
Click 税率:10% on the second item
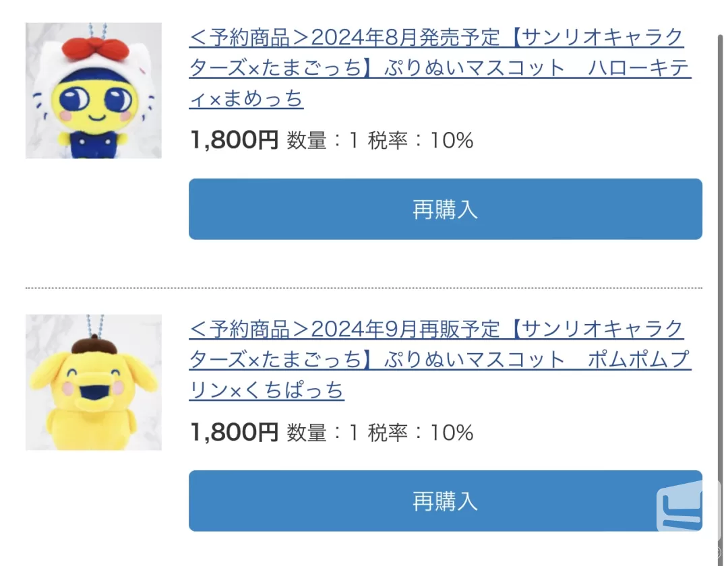point(421,433)
